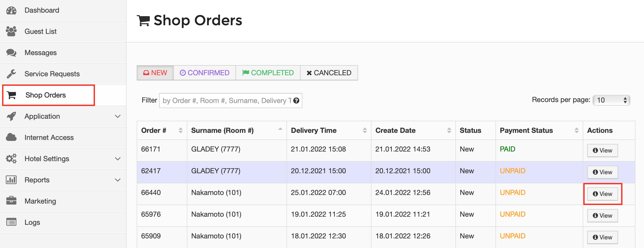Switch to the CANCELED orders tab
644x248 pixels.
329,73
